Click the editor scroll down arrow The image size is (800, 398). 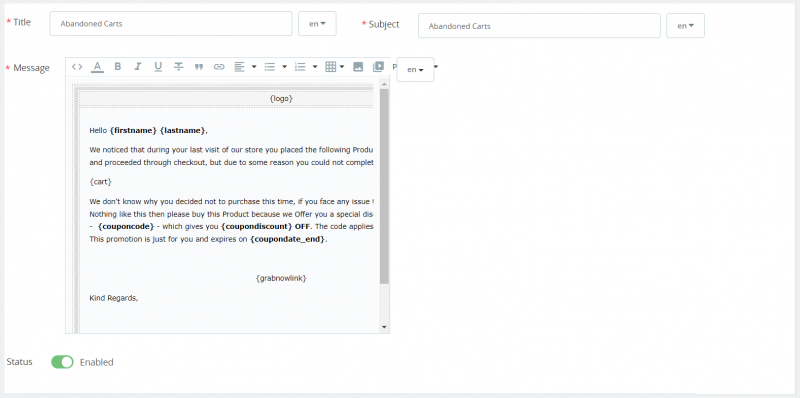pyautogui.click(x=384, y=327)
